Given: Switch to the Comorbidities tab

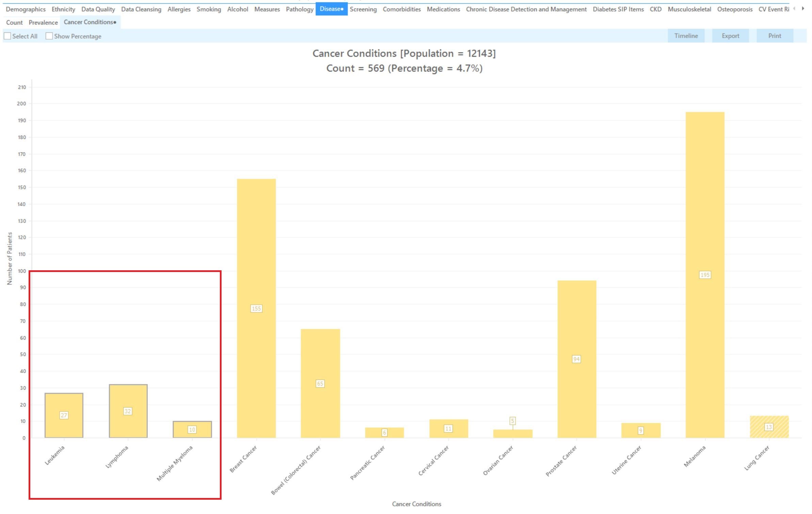Looking at the screenshot, I should point(402,9).
